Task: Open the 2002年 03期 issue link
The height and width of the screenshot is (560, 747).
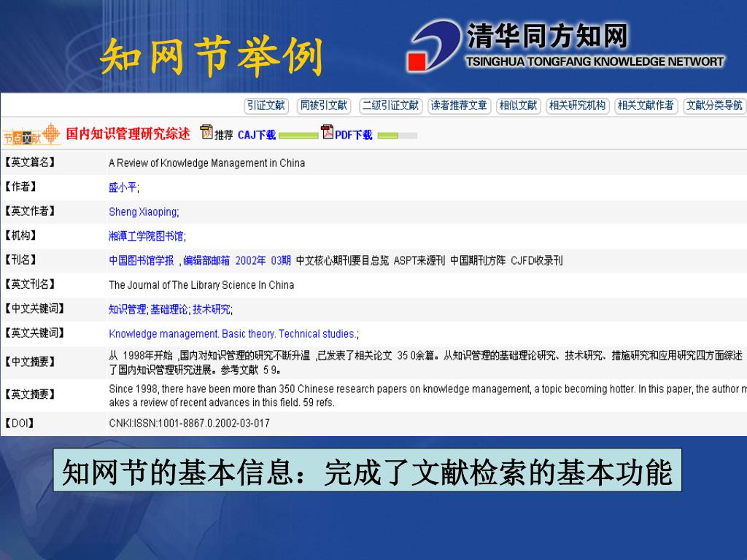Action: [263, 260]
